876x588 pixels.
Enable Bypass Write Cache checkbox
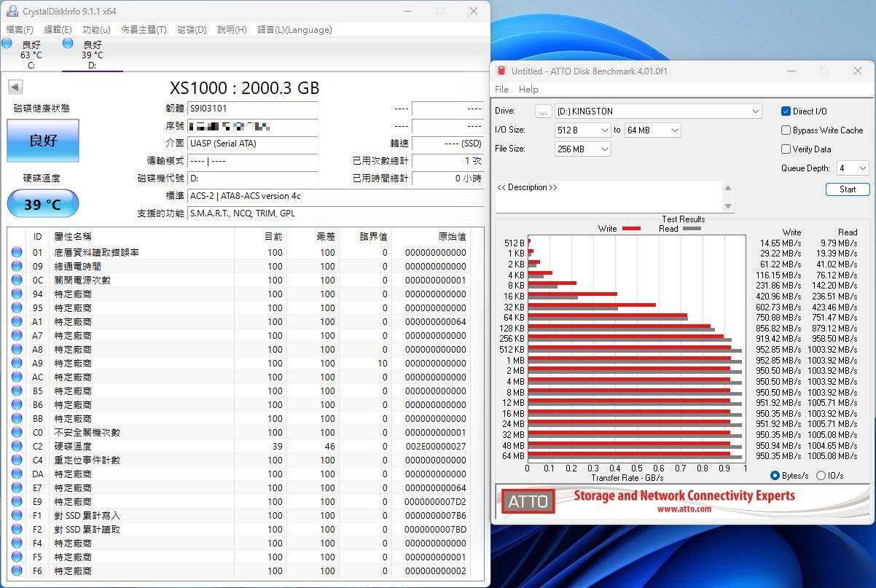(x=786, y=130)
